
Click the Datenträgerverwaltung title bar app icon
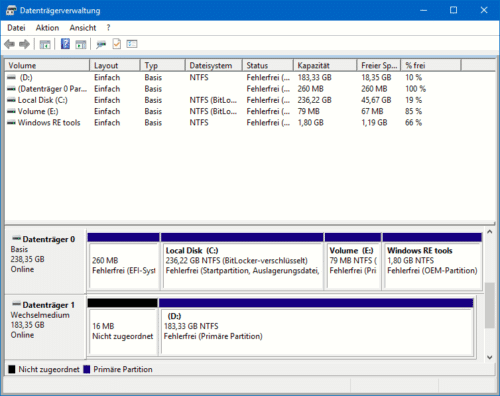11,10
